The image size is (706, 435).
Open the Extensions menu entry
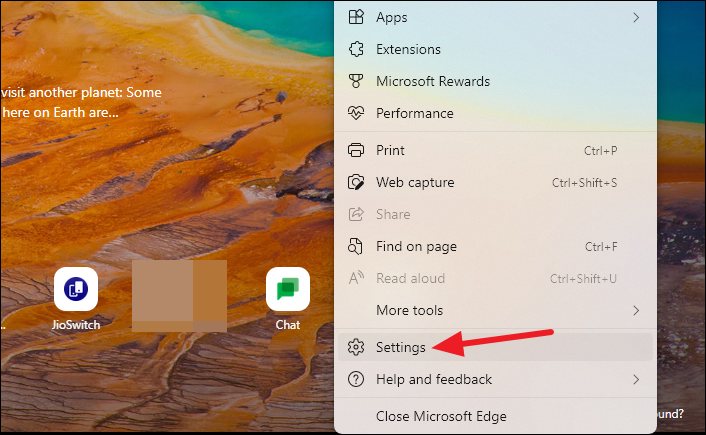[495, 49]
